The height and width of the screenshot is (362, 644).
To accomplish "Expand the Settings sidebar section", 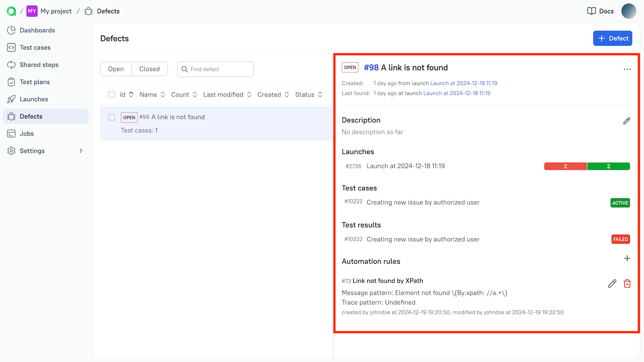I will pos(81,151).
